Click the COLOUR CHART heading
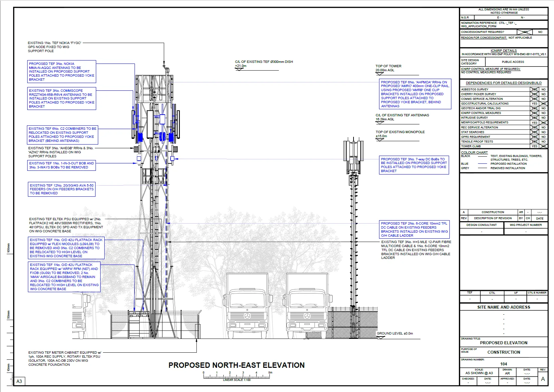This screenshot has width=554, height=392. tap(474, 152)
